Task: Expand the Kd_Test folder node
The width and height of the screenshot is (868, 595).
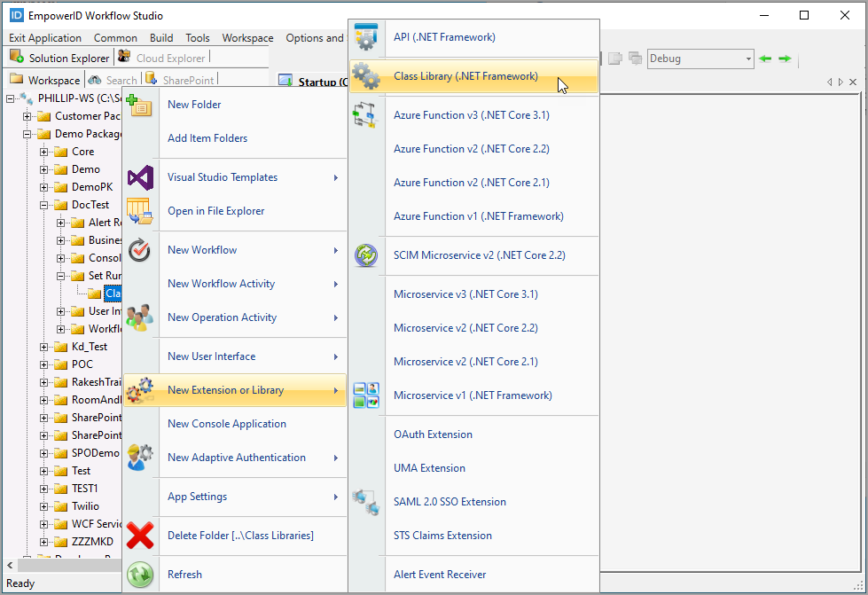Action: [x=44, y=347]
